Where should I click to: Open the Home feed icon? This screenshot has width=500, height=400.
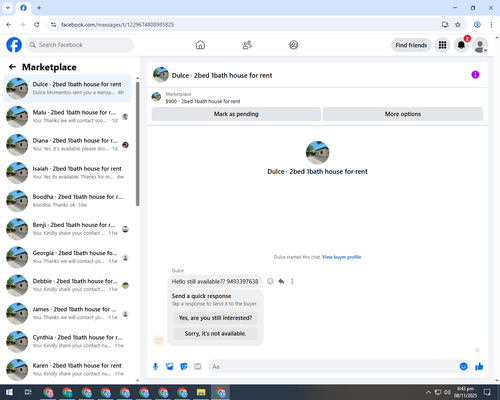tap(200, 45)
